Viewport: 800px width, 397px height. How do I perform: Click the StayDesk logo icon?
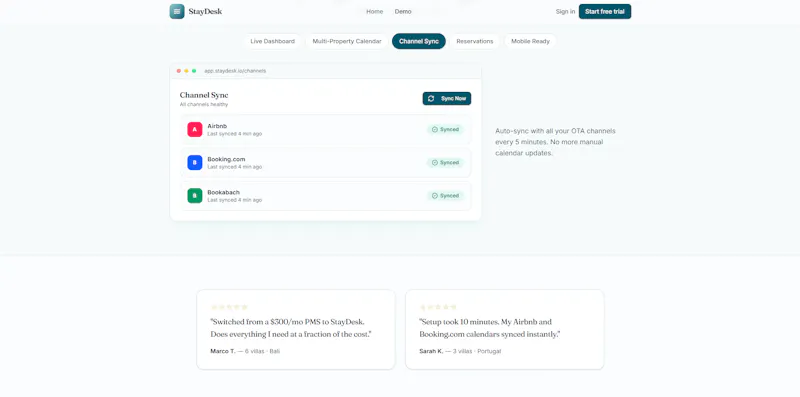click(177, 11)
